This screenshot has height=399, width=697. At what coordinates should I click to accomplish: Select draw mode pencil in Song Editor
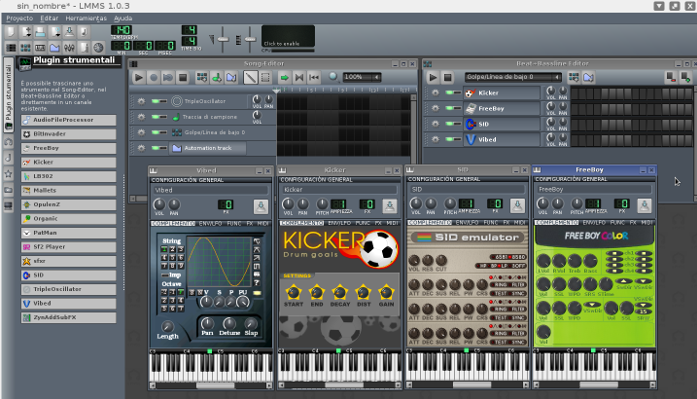pos(251,78)
